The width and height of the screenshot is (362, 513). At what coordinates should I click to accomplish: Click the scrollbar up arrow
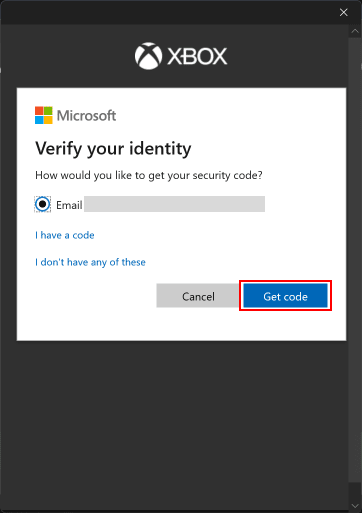(x=355, y=31)
